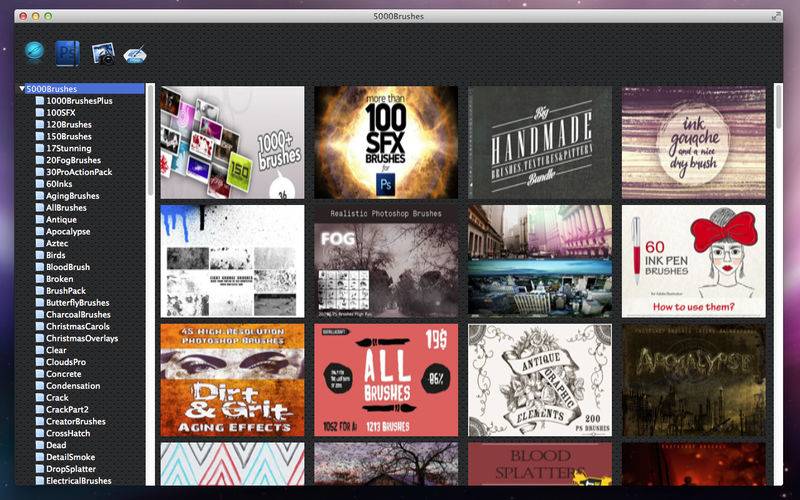Image resolution: width=800 pixels, height=500 pixels.
Task: Select the Clear folder
Action: pyautogui.click(x=51, y=351)
